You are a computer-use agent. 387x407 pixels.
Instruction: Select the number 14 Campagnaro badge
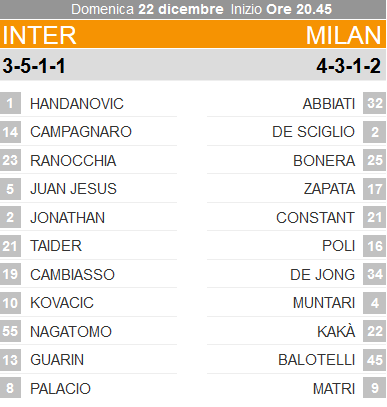click(10, 132)
